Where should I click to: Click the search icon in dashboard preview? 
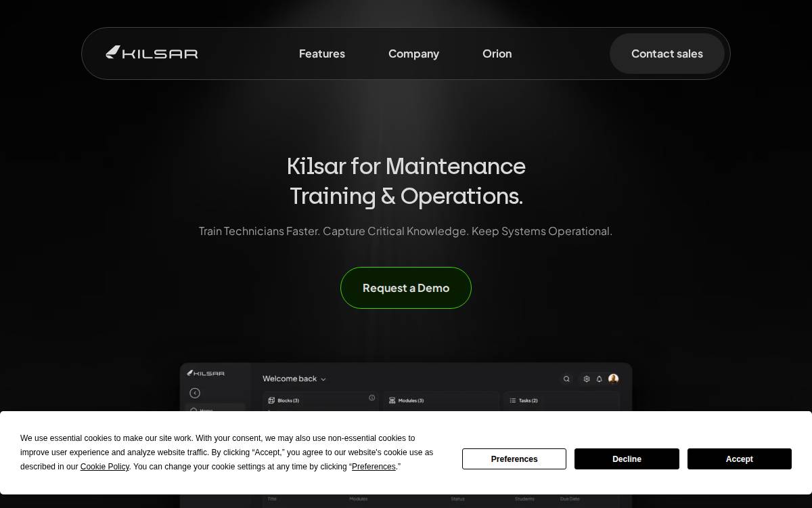click(566, 379)
